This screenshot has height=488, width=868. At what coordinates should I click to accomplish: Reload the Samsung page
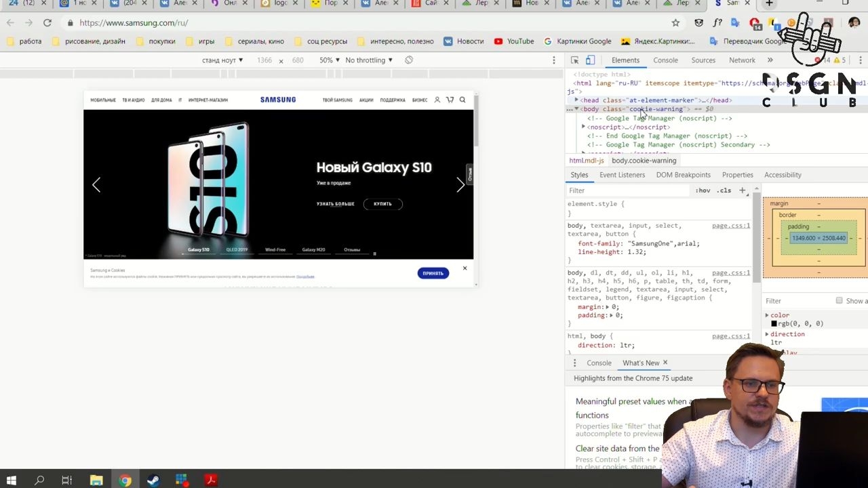pyautogui.click(x=47, y=22)
